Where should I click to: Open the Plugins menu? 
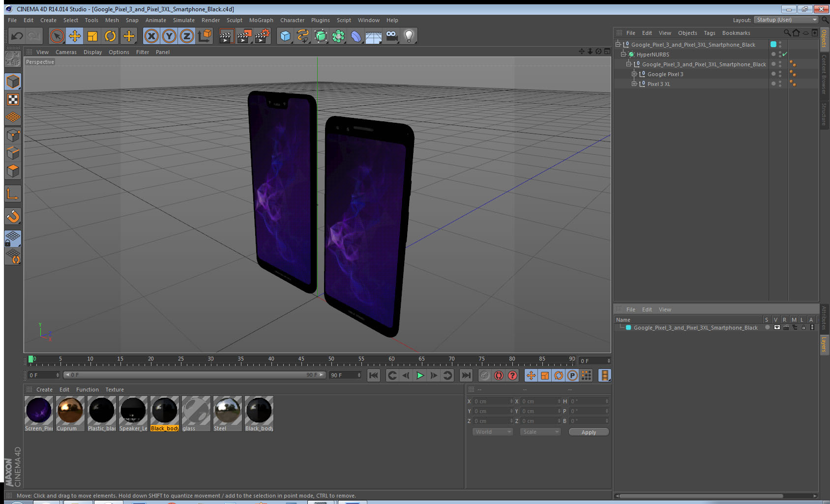point(321,20)
